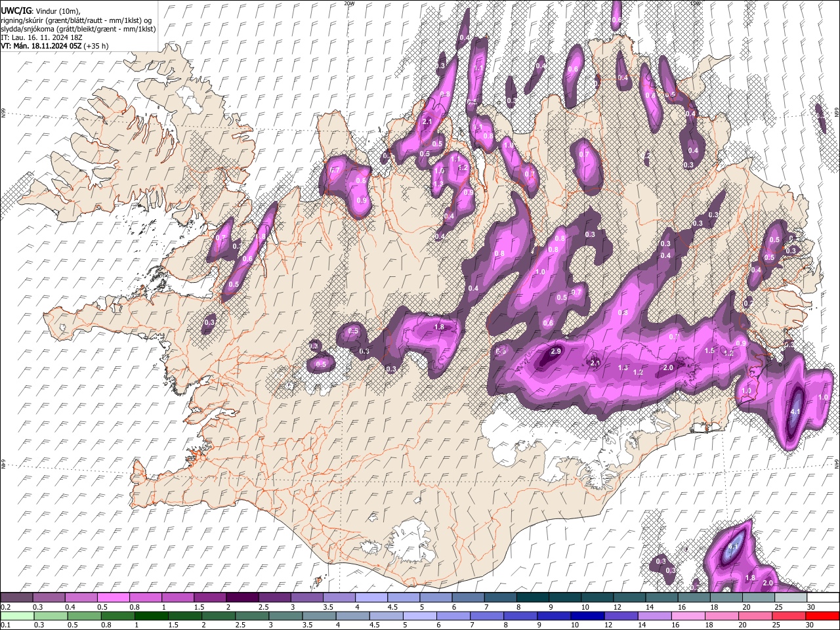Viewport: 840px width, 630px height.
Task: Pick the pink snow legend swatch between 0.5 and 0.8
Action: 113,597
